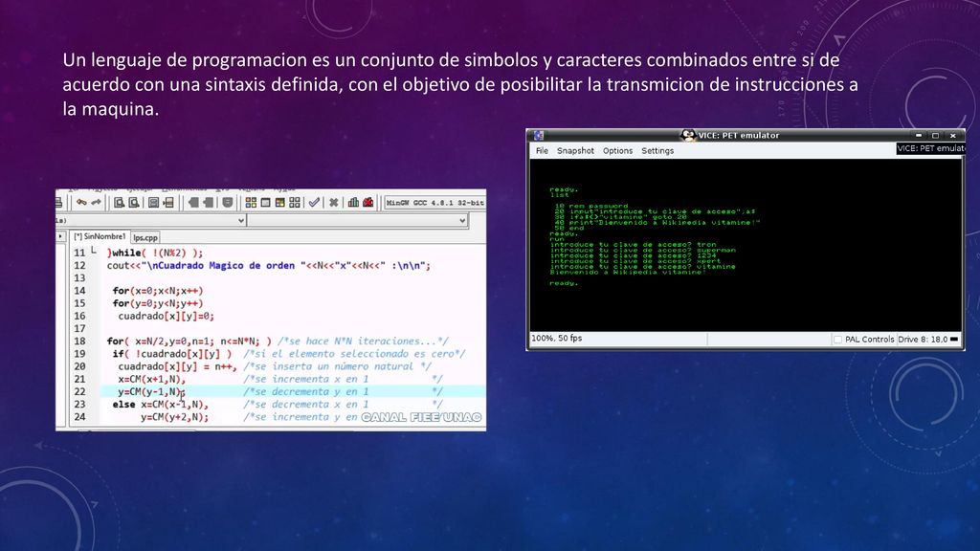Image resolution: width=980 pixels, height=551 pixels.
Task: Close the VICE PET emulator window
Action: tap(953, 135)
